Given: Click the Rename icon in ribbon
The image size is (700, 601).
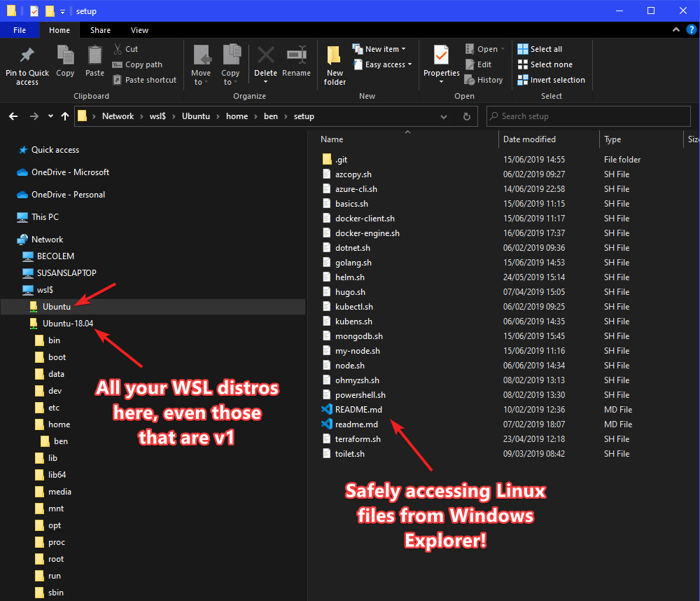Looking at the screenshot, I should coord(296,56).
